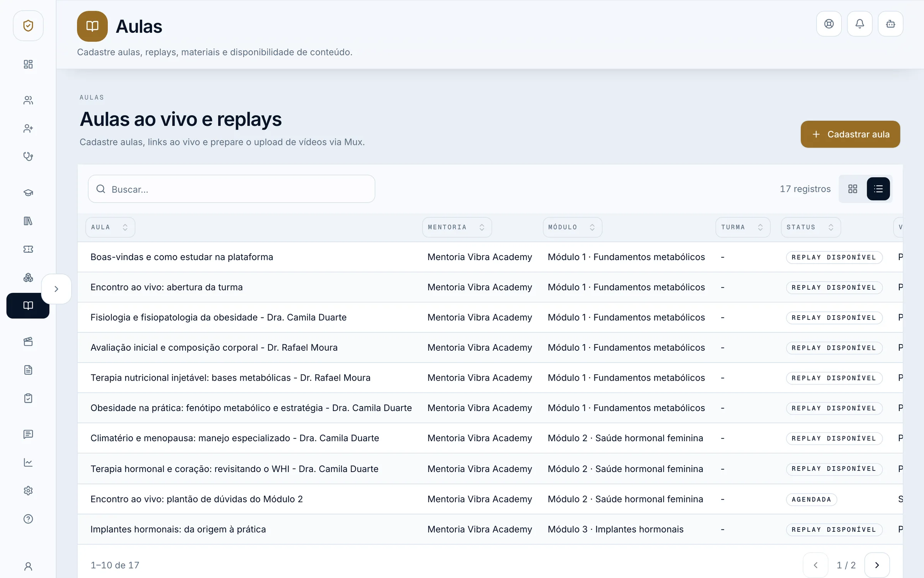Open the document text icon in sidebar
924x578 pixels.
click(28, 370)
